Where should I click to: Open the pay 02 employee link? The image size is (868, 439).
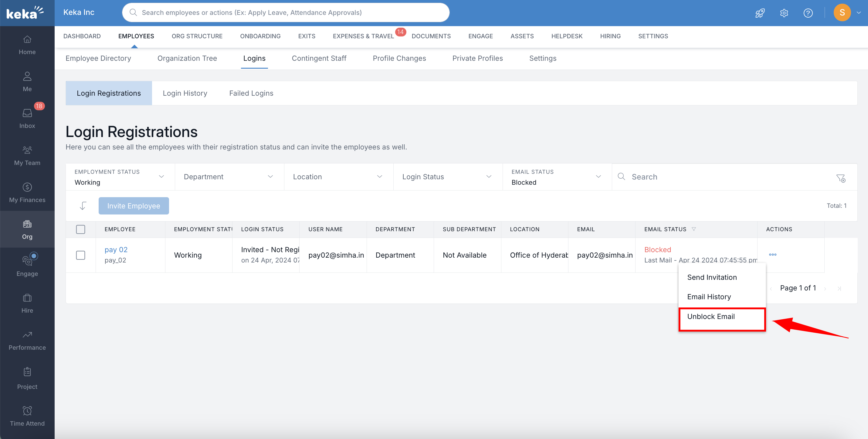[116, 249]
